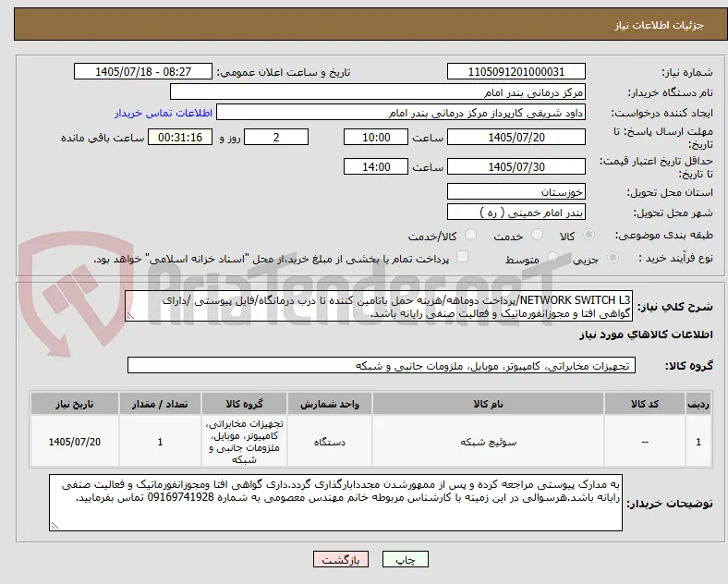
Task: Click the 1405/07/20 need date table cell
Action: coord(74,442)
